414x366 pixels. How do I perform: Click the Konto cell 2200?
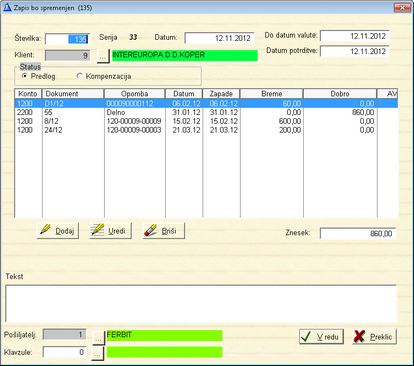25,112
